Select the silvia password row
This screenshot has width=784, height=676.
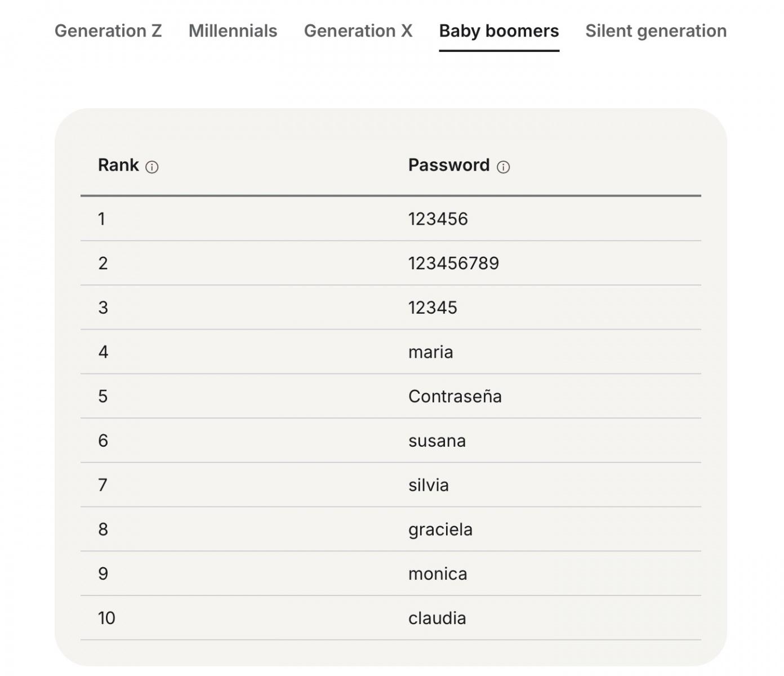click(x=428, y=485)
